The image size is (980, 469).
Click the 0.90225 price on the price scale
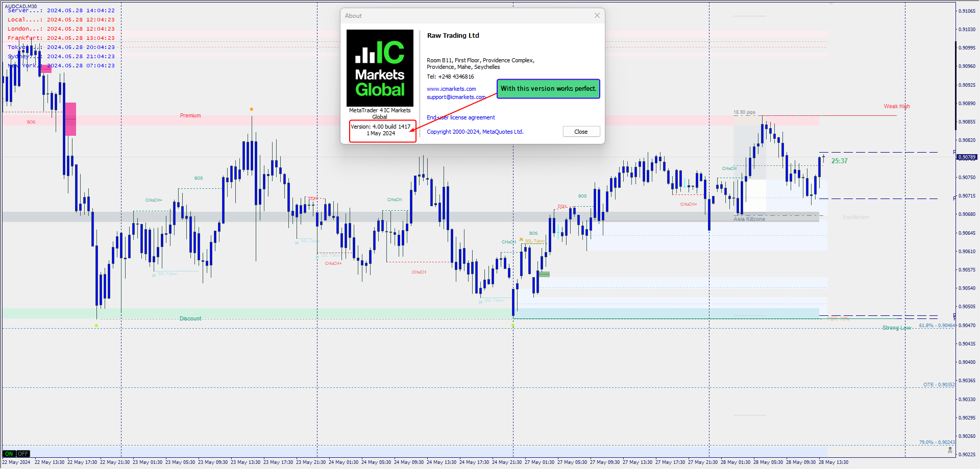click(x=967, y=454)
